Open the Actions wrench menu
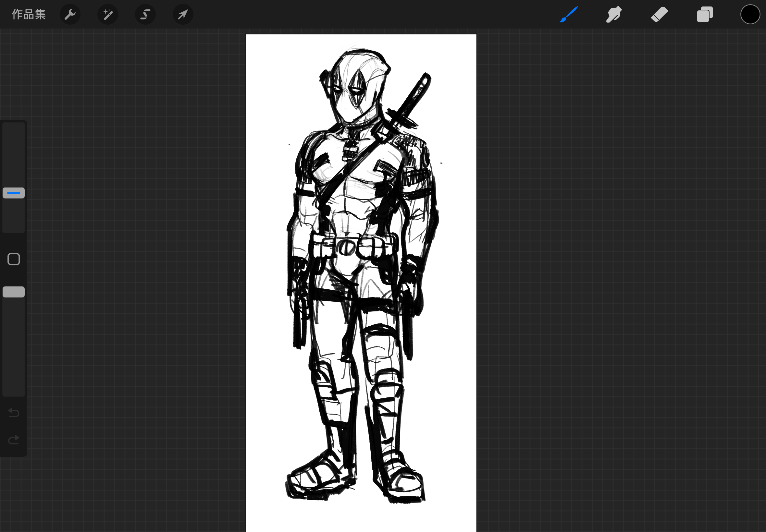Screen dimensions: 766x532 (70, 14)
